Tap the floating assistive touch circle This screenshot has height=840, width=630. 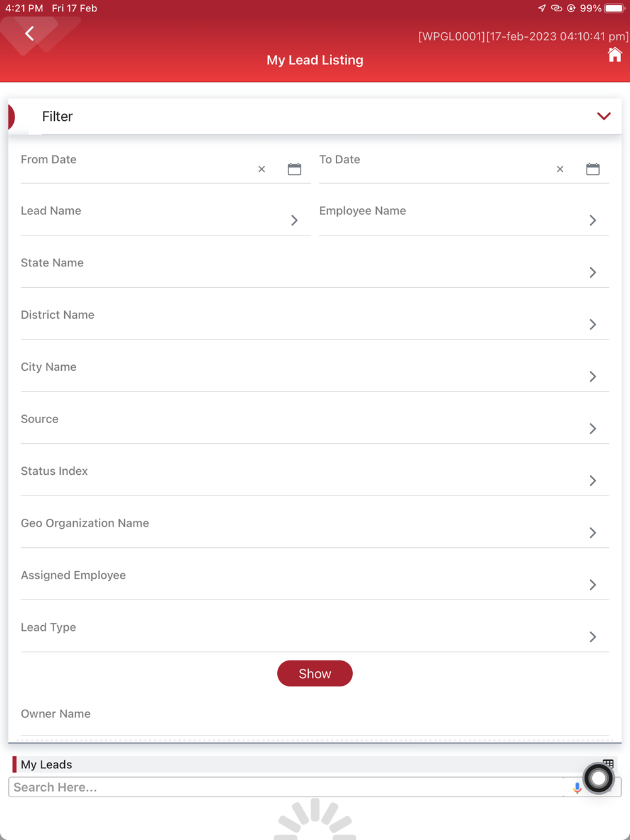(x=598, y=779)
